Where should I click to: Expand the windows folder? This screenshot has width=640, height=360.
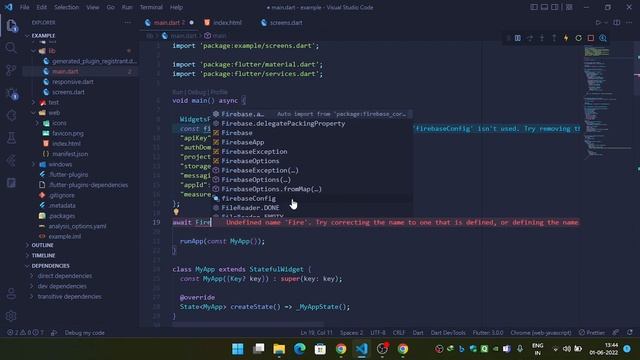click(x=33, y=164)
